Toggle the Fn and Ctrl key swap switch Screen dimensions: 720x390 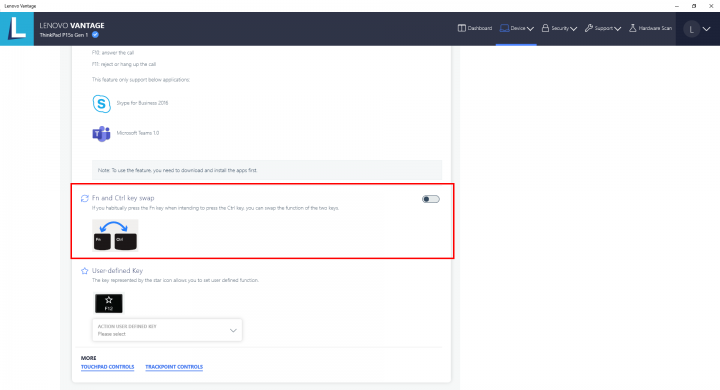tap(431, 199)
